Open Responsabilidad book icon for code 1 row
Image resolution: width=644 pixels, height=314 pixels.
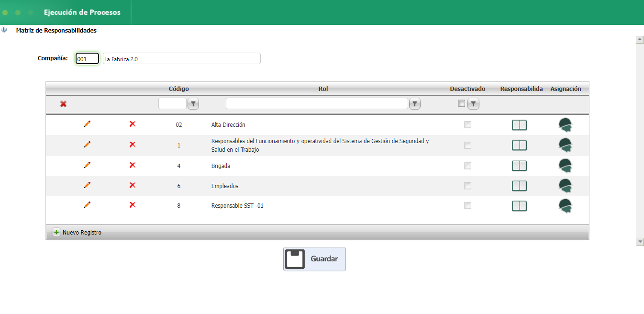pos(519,145)
